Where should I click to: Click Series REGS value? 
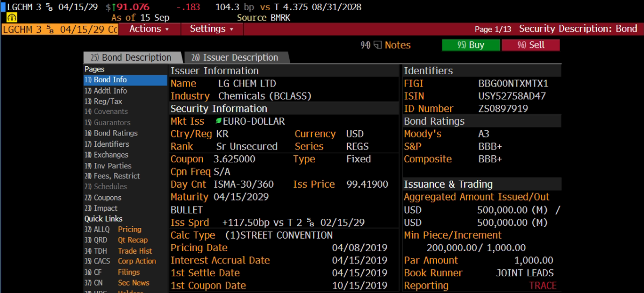point(357,146)
